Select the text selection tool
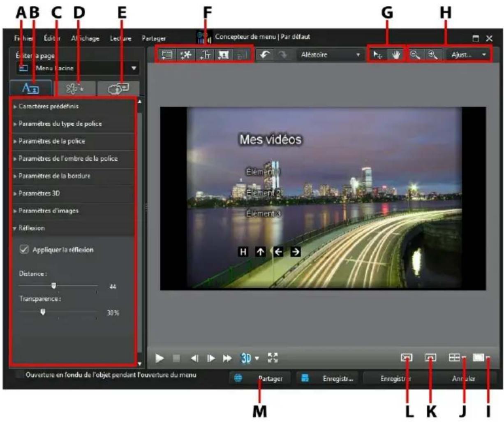 (x=378, y=55)
